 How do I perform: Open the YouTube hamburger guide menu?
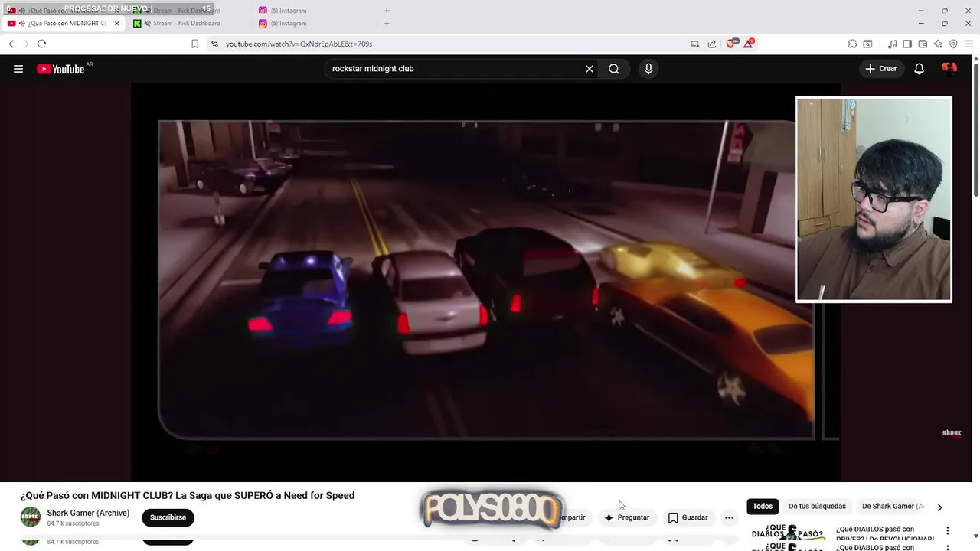(18, 69)
